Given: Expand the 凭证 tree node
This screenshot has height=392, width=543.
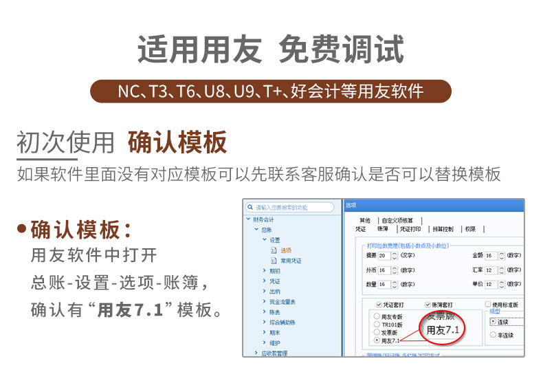Looking at the screenshot, I should point(265,281).
